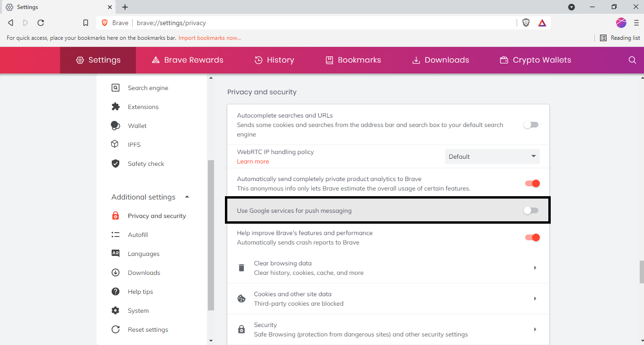Enable Google services for push messaging toggle
The width and height of the screenshot is (644, 345).
pyautogui.click(x=531, y=210)
